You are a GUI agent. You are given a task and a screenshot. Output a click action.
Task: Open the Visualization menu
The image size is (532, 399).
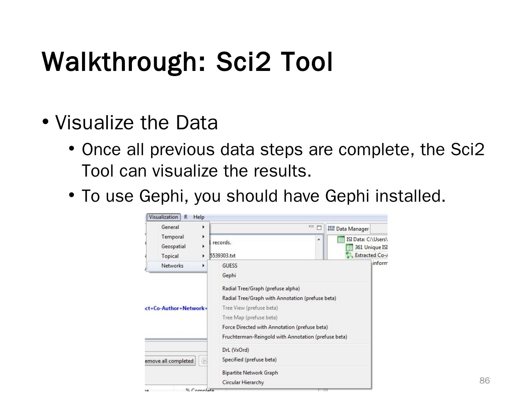coord(163,217)
